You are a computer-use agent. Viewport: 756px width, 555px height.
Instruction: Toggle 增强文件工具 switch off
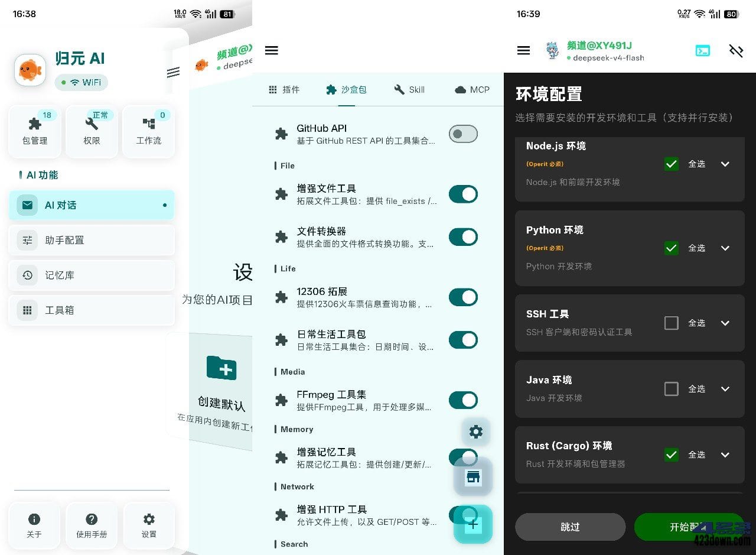point(463,194)
